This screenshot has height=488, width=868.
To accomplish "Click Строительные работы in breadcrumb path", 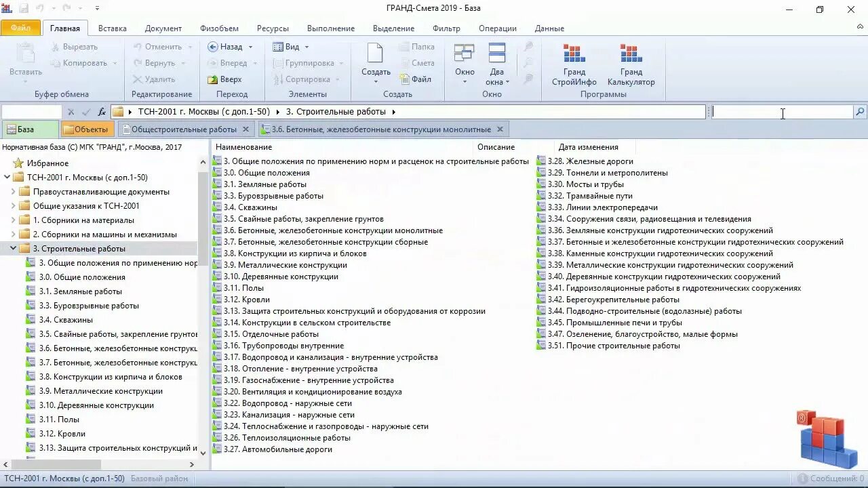I will click(x=336, y=112).
